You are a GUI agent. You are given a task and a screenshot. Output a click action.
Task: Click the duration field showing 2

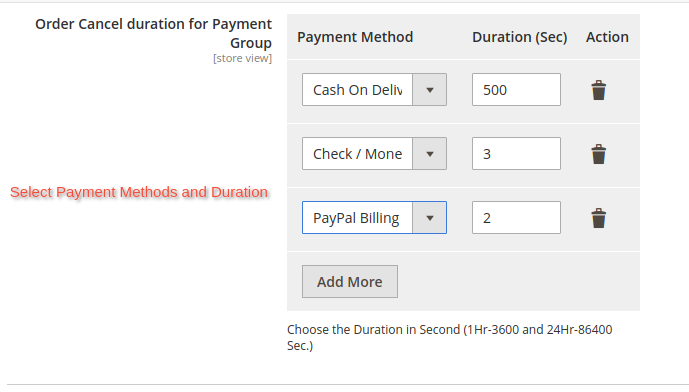click(x=516, y=218)
